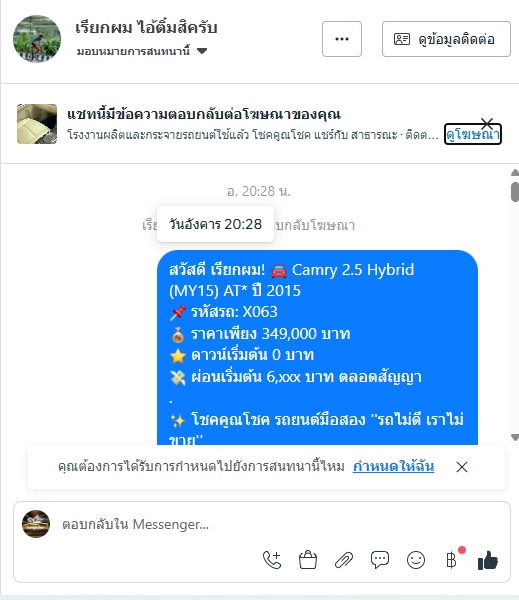
Task: Open the shopping bag icon in composer
Action: 308,560
